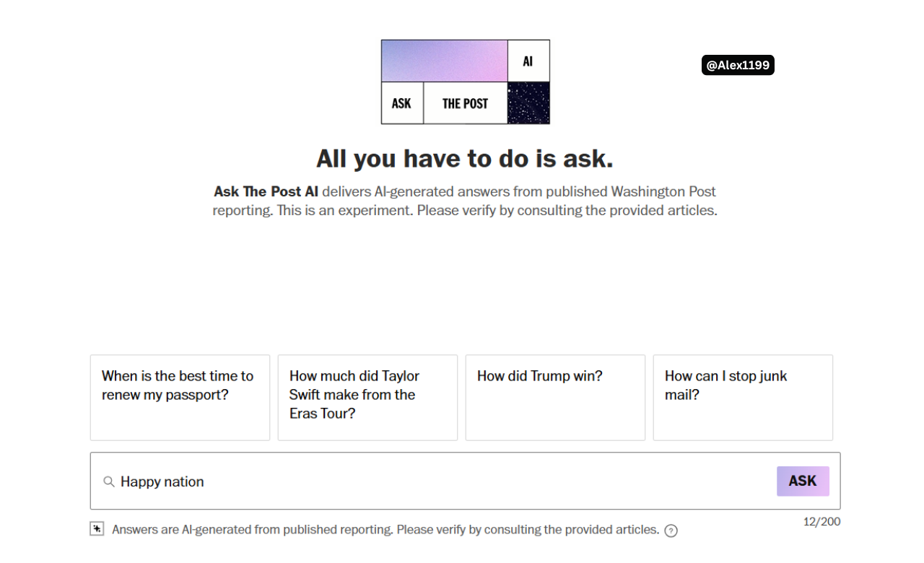Click the 'All you have to do is ask.' heading
Screen dimensions: 924x563
click(x=465, y=159)
